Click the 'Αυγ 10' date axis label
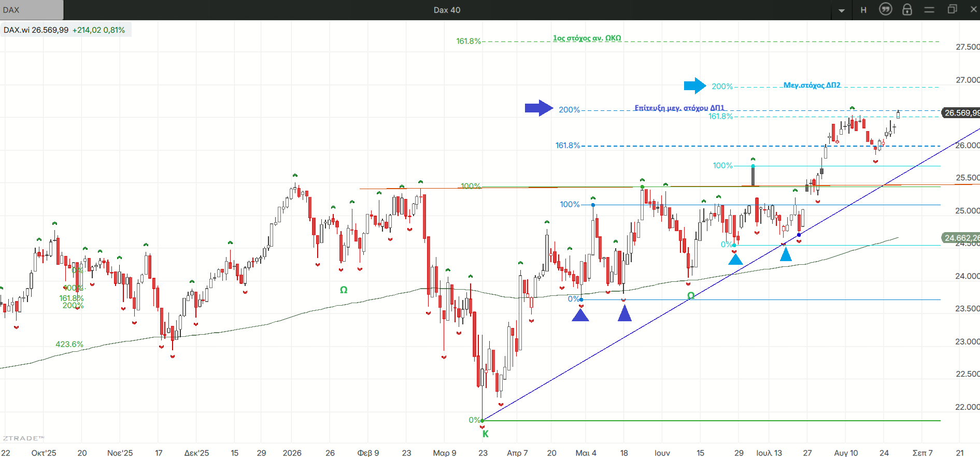The image size is (980, 457). point(846,453)
